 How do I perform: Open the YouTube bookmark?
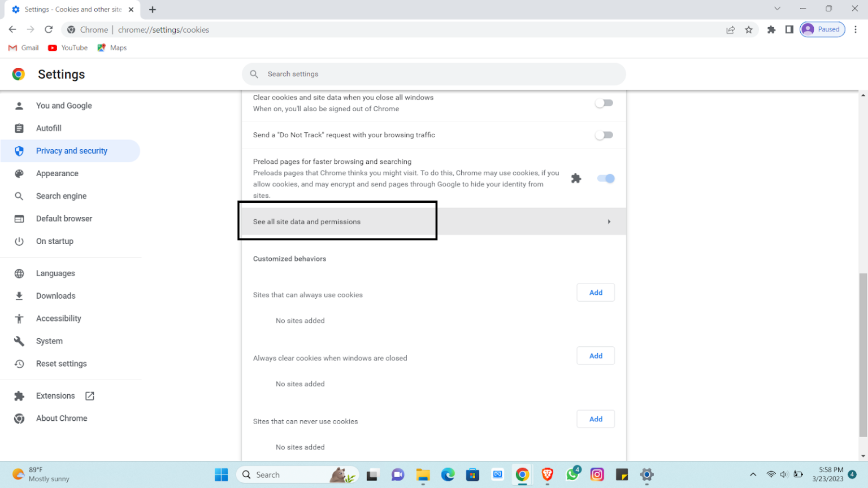[x=67, y=47]
